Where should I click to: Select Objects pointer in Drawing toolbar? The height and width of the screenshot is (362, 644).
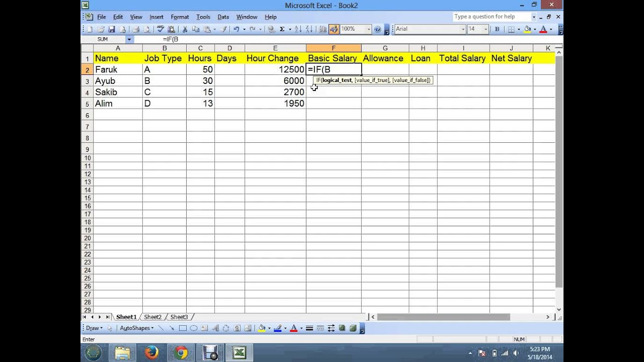[x=110, y=328]
